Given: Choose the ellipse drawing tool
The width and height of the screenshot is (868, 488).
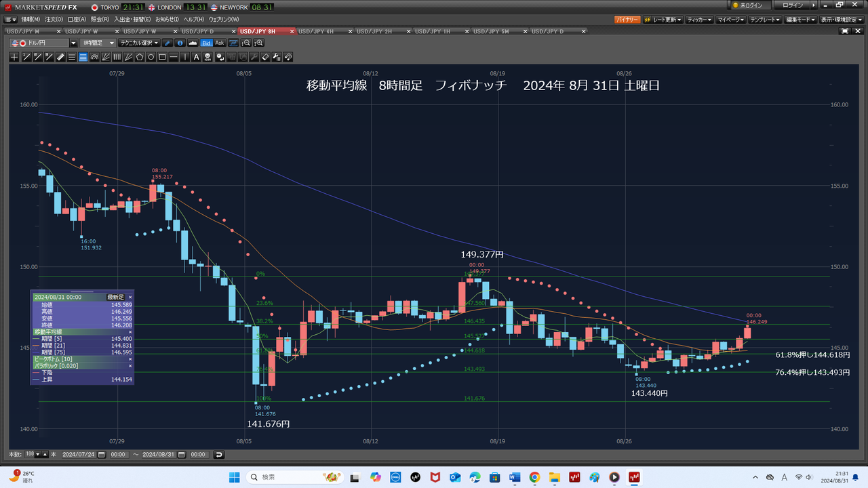Looking at the screenshot, I should [151, 57].
